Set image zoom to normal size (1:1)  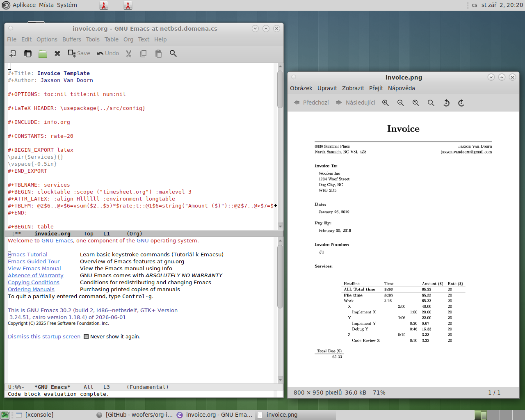pyautogui.click(x=416, y=103)
